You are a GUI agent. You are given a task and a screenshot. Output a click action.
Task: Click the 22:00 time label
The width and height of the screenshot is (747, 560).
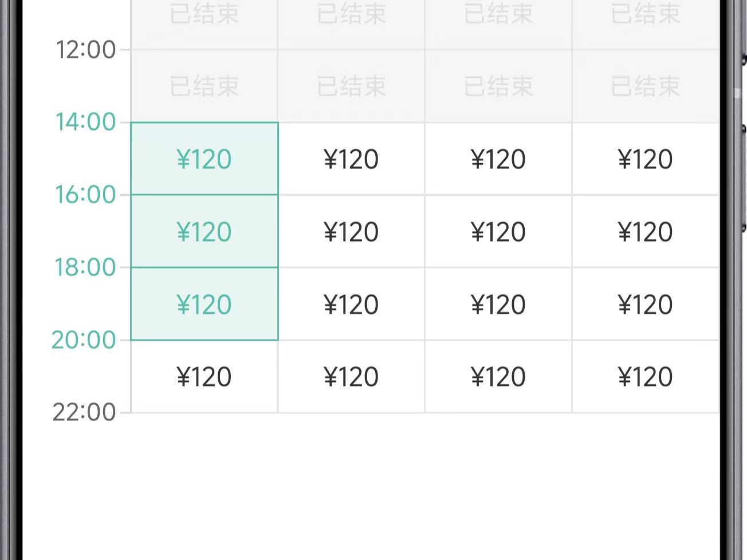[x=84, y=412]
